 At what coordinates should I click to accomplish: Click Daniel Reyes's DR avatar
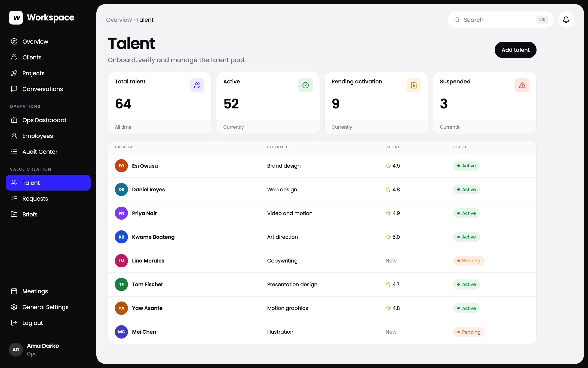pyautogui.click(x=121, y=189)
